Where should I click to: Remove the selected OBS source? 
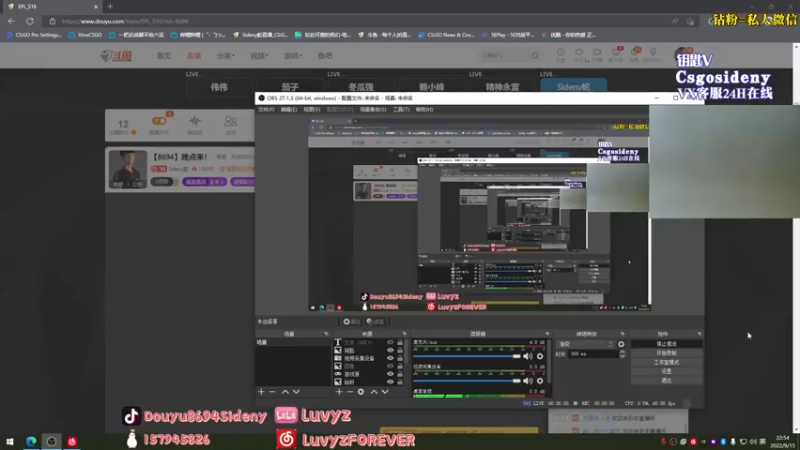point(349,392)
